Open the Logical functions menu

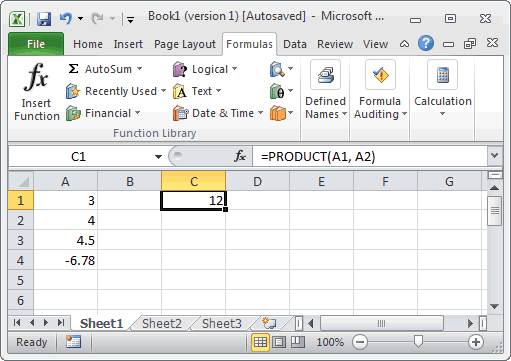coord(205,69)
